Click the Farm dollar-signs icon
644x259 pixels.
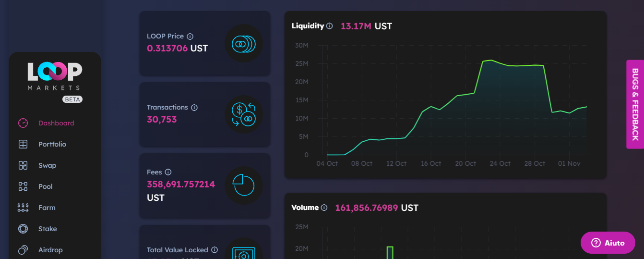[23, 208]
